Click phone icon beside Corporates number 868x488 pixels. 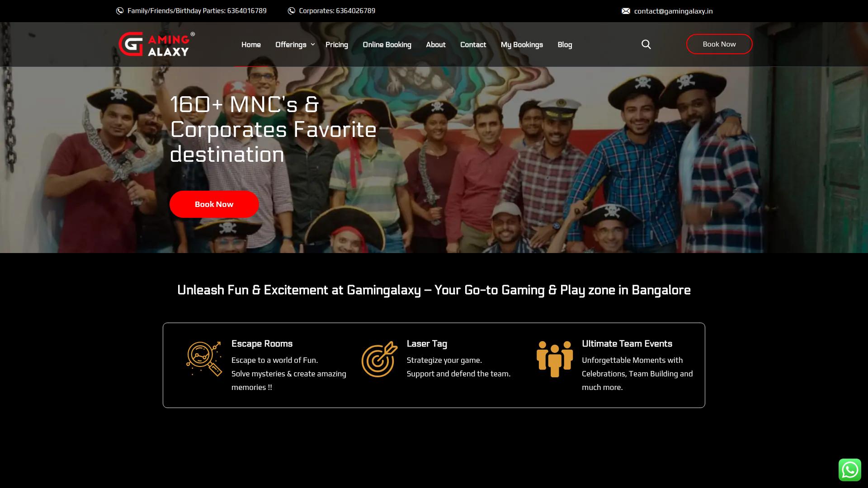(x=292, y=11)
